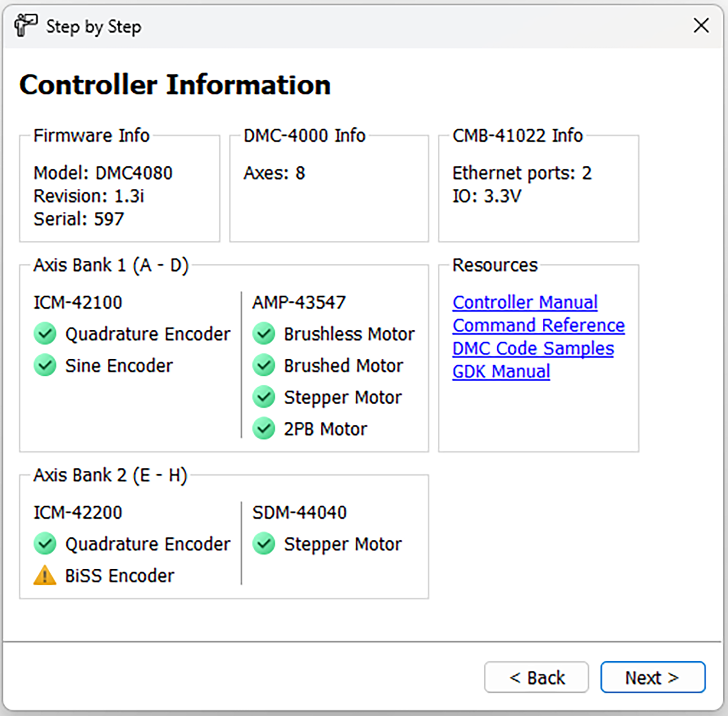Select the Serial: 597 text
Viewport: 728px width, 716px height.
(x=79, y=219)
